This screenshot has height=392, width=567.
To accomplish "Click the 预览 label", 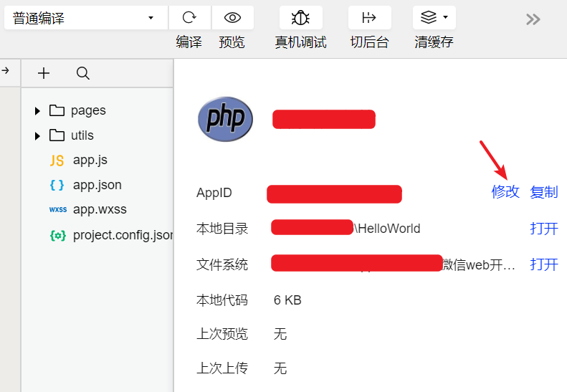I will [x=232, y=42].
